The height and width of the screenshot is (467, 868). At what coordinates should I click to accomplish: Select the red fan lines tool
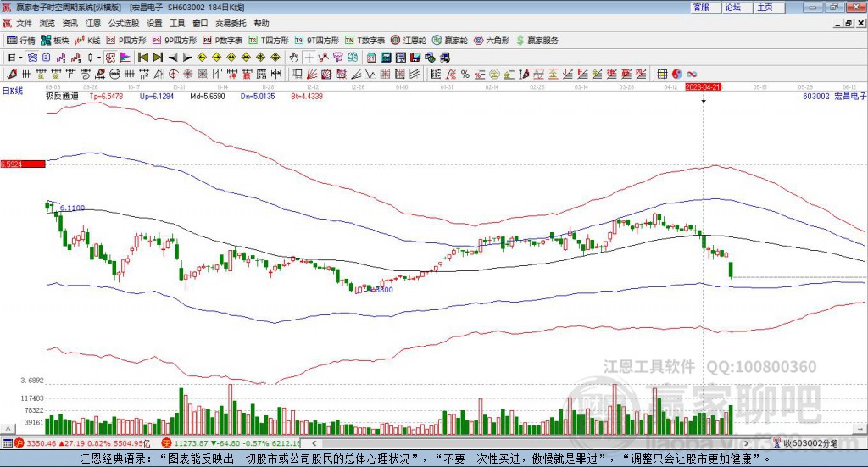click(x=312, y=74)
